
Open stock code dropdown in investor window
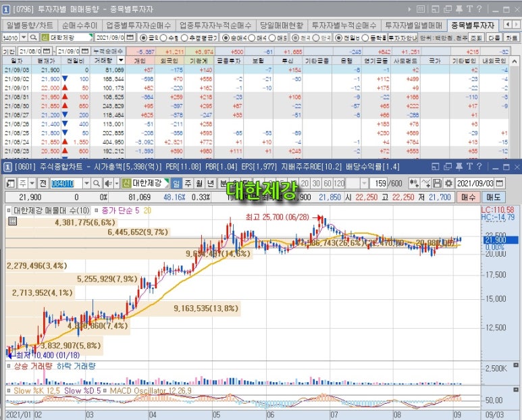tap(24, 38)
